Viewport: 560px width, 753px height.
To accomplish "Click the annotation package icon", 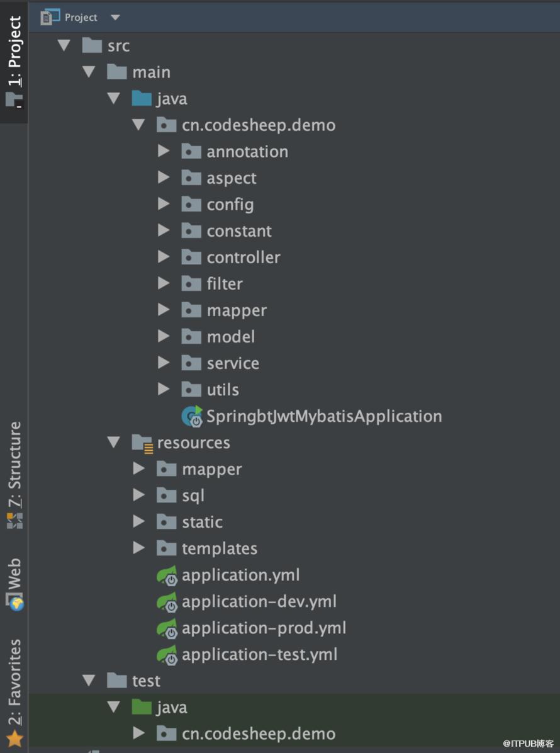I will [x=191, y=151].
